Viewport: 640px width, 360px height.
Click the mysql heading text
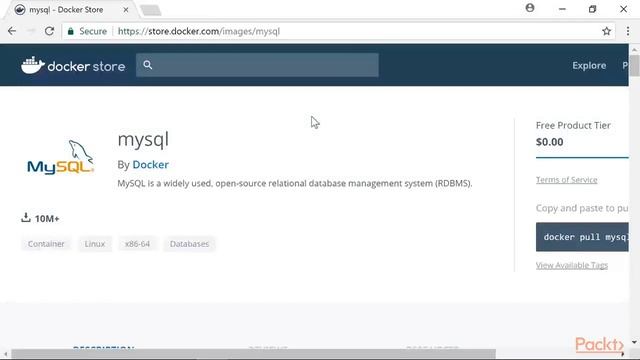pyautogui.click(x=143, y=140)
